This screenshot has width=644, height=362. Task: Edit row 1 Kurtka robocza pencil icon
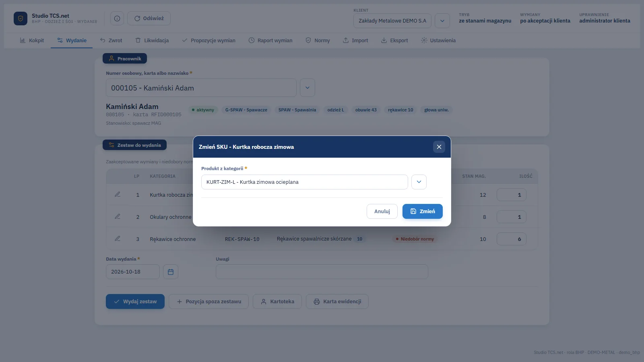coord(118,195)
